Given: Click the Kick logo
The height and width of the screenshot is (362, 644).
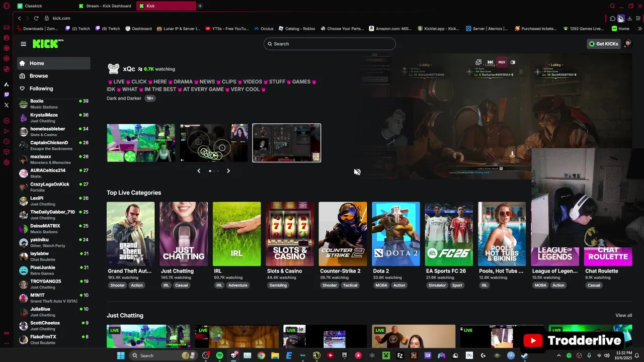Looking at the screenshot, I should point(48,44).
